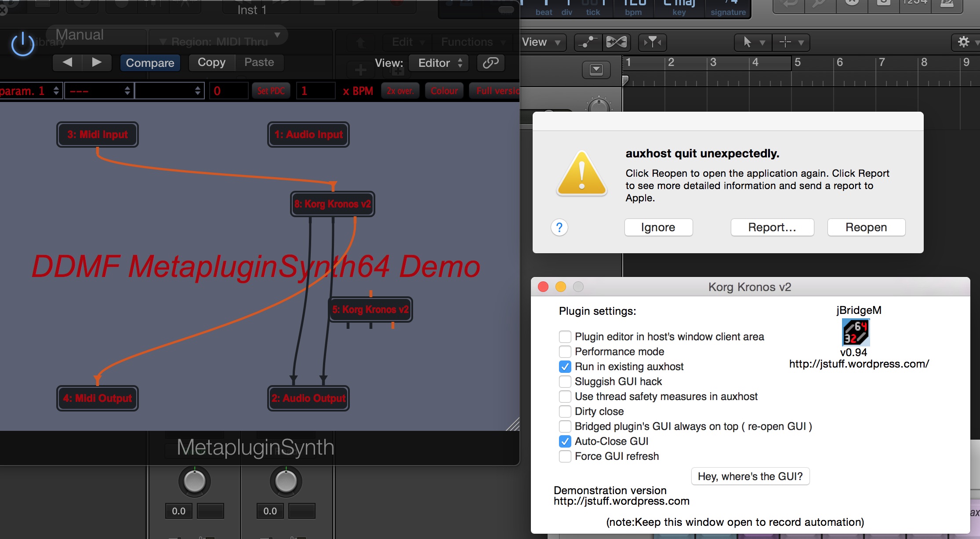
Task: Click Ignore in the crash dialog
Action: [x=658, y=227]
